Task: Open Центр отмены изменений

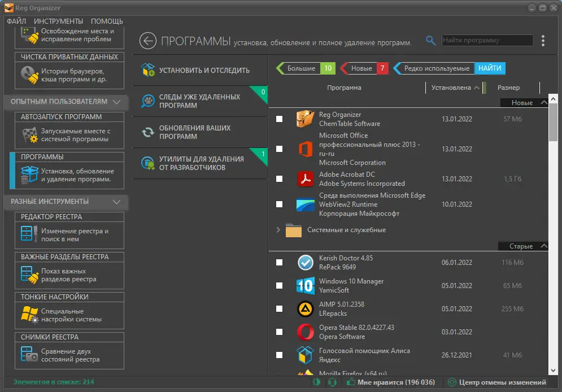Action: [498, 382]
